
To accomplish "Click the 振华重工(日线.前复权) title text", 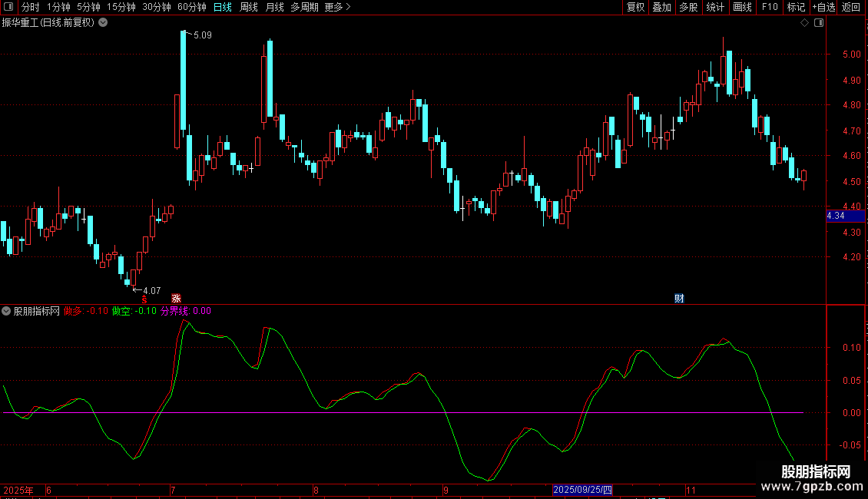I will click(48, 23).
